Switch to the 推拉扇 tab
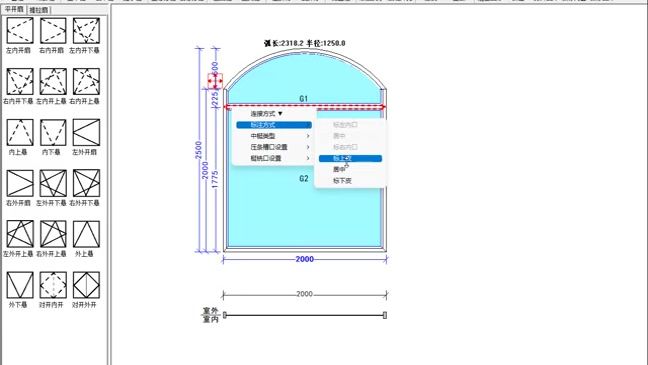Image resolution: width=648 pixels, height=365 pixels. click(38, 10)
